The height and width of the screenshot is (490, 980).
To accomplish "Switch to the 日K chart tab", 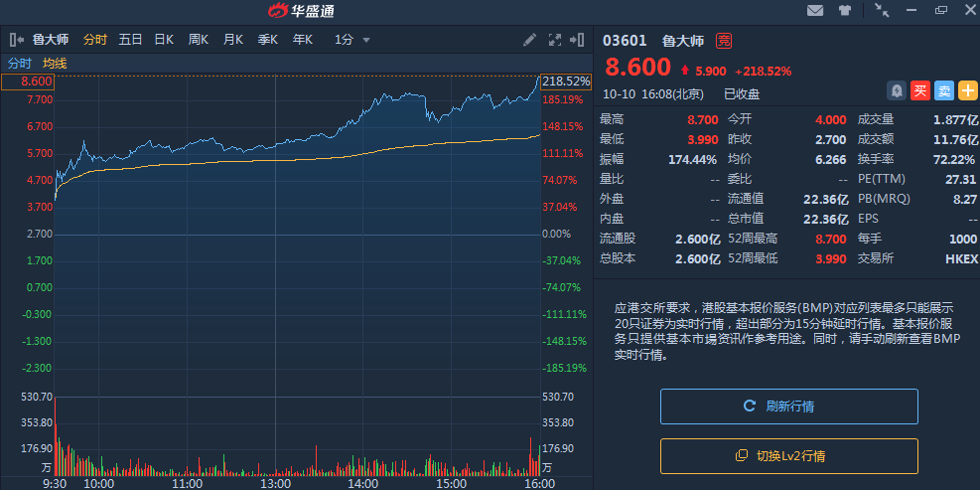I will point(164,40).
